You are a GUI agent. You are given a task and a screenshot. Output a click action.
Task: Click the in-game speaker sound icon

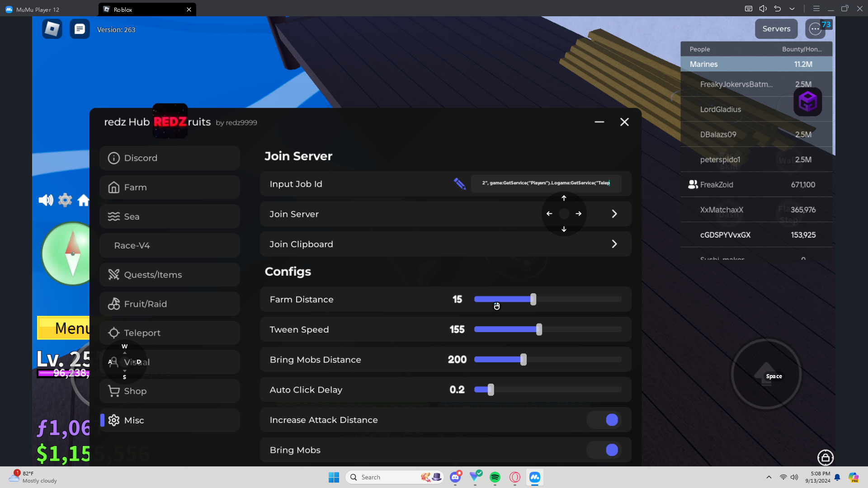(x=46, y=200)
